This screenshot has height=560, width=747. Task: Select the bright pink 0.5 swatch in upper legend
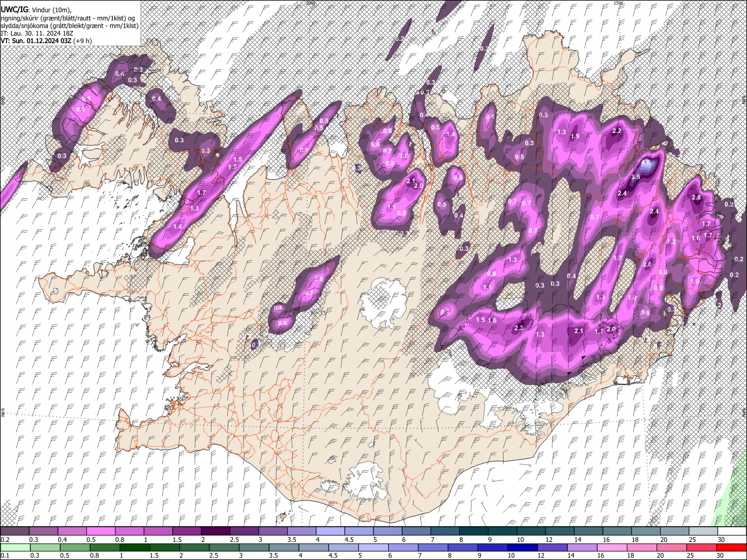pyautogui.click(x=100, y=531)
